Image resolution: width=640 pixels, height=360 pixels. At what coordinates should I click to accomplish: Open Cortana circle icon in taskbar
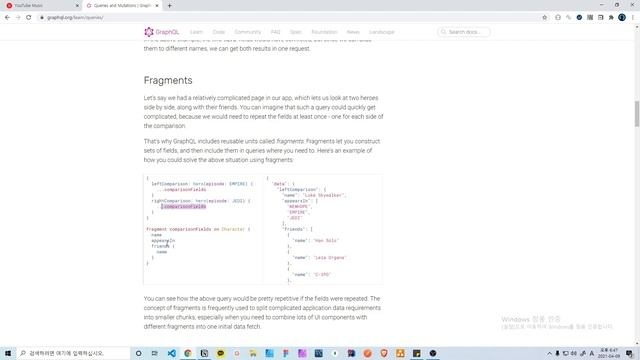(138, 353)
